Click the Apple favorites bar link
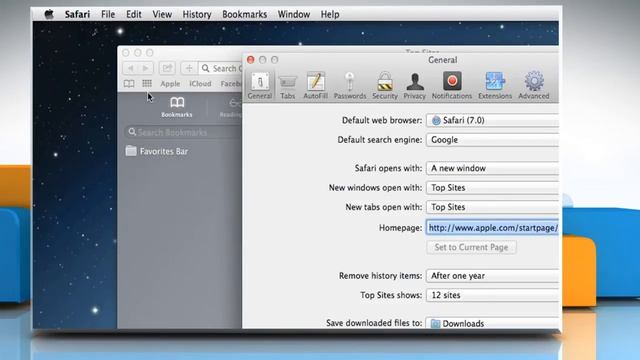The height and width of the screenshot is (360, 640). coord(170,84)
